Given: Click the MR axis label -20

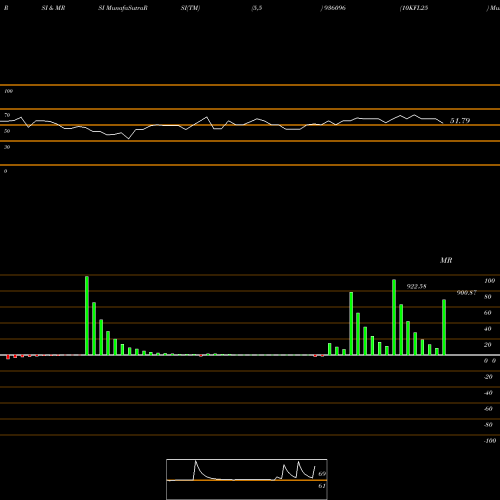Looking at the screenshot, I should [488, 377].
